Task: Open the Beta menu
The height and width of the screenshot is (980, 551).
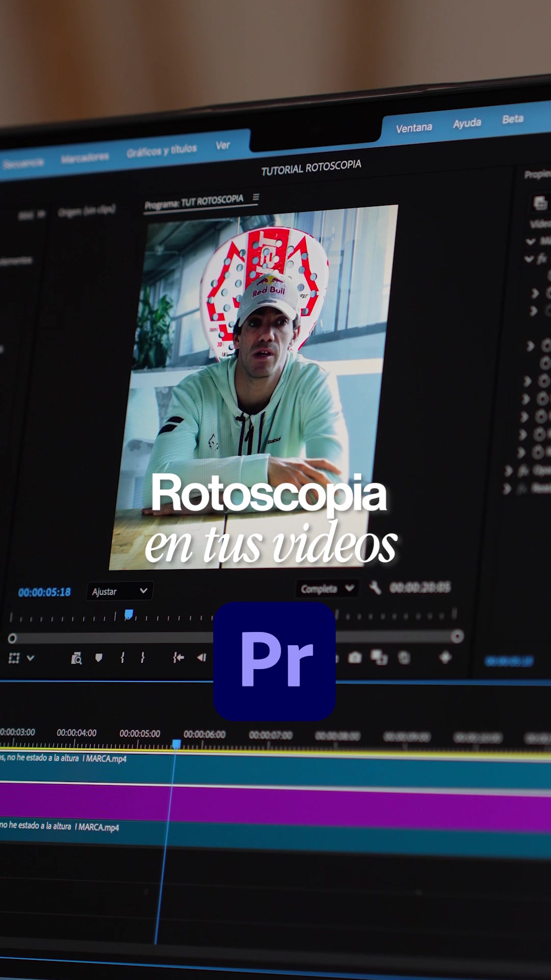Action: coord(513,119)
